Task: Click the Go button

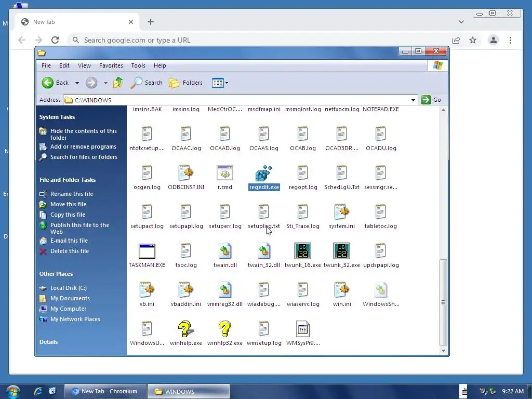Action: point(431,100)
